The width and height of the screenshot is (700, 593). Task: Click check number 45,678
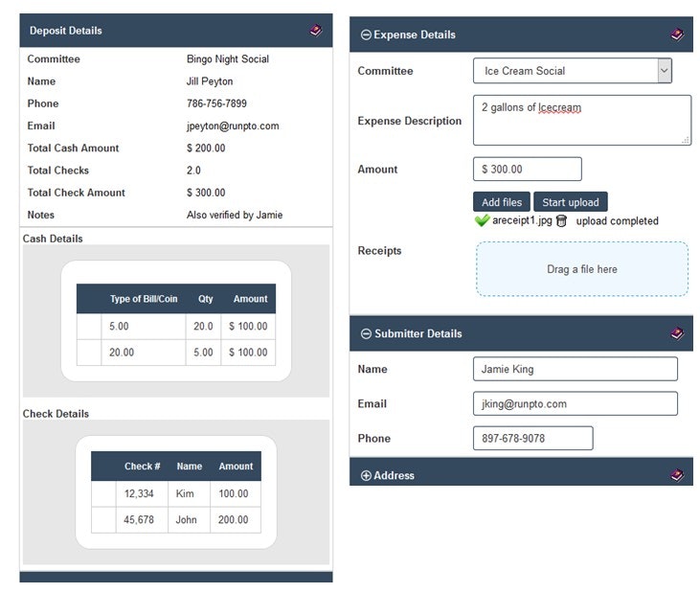point(142,520)
